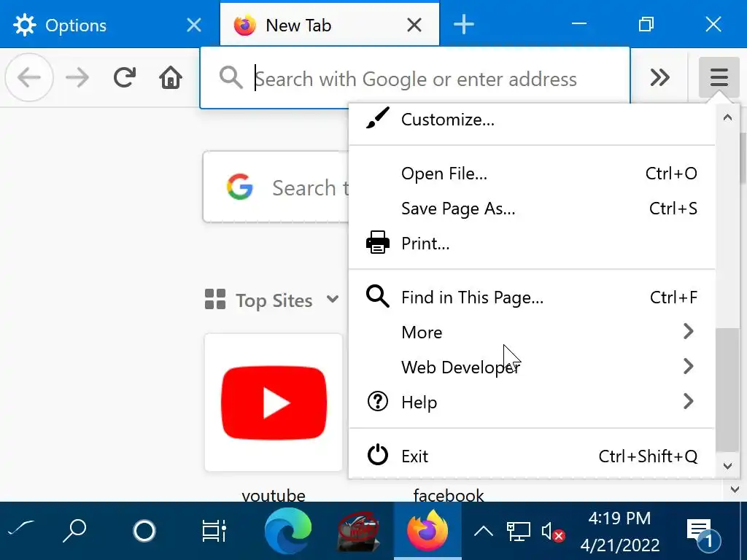The width and height of the screenshot is (747, 560).
Task: Click the muted volume tray icon
Action: pos(553,532)
